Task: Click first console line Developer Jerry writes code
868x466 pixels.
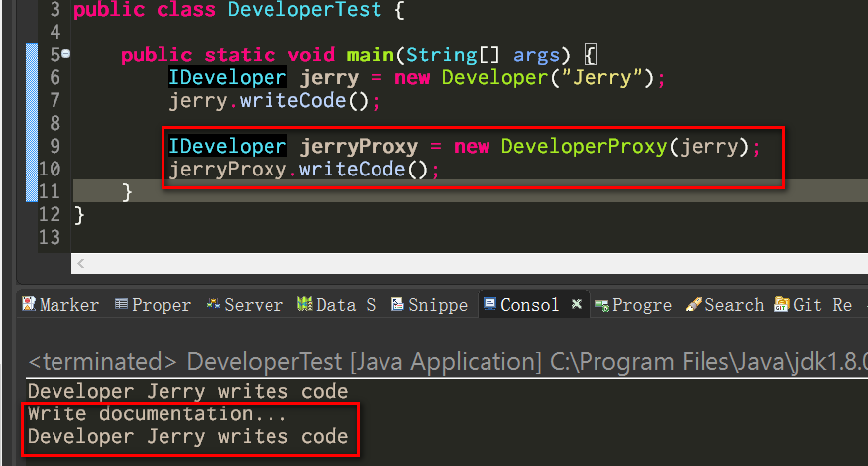Action: [x=187, y=392]
